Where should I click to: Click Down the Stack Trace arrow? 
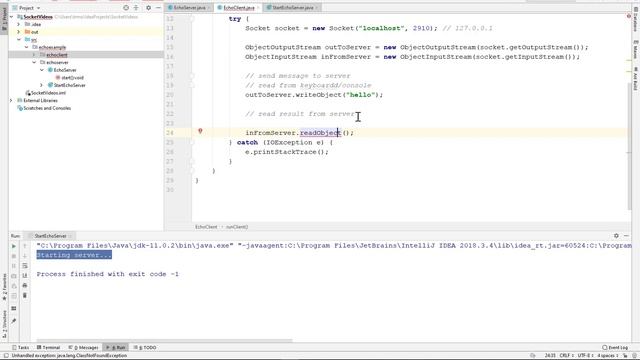pyautogui.click(x=24, y=256)
